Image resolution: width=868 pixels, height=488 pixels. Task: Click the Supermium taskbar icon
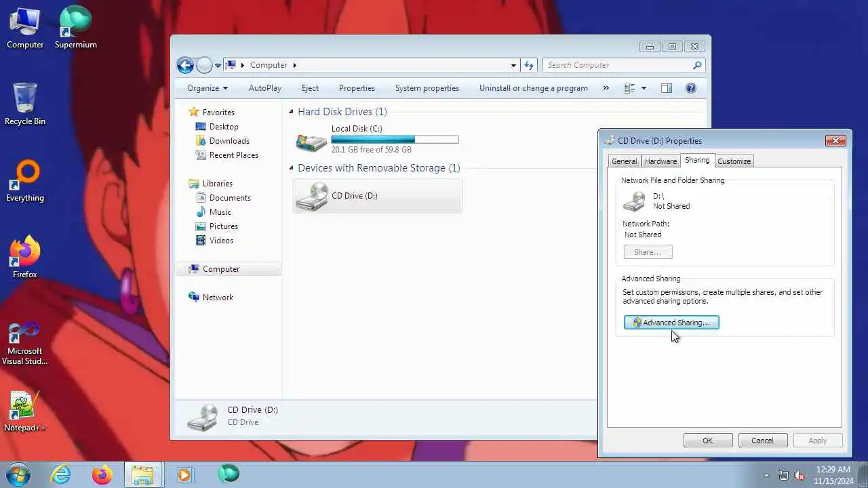click(229, 474)
